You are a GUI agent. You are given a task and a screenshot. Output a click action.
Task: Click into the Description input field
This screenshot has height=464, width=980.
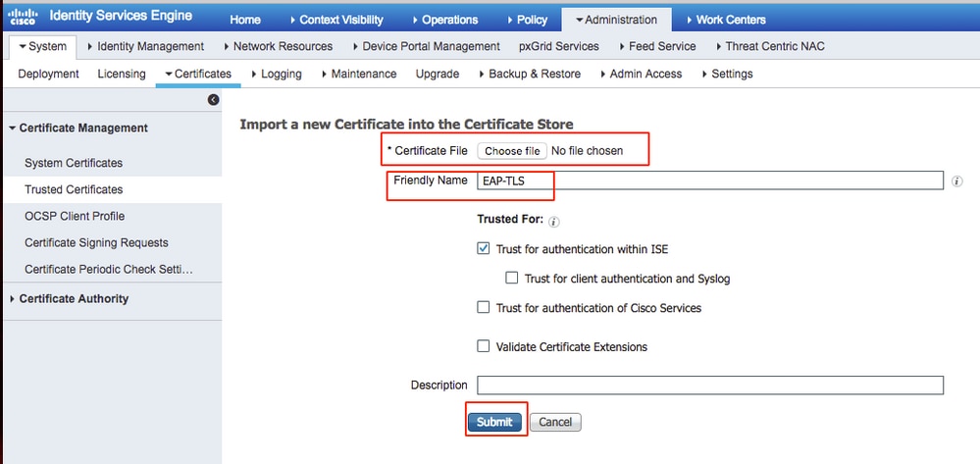click(x=710, y=385)
